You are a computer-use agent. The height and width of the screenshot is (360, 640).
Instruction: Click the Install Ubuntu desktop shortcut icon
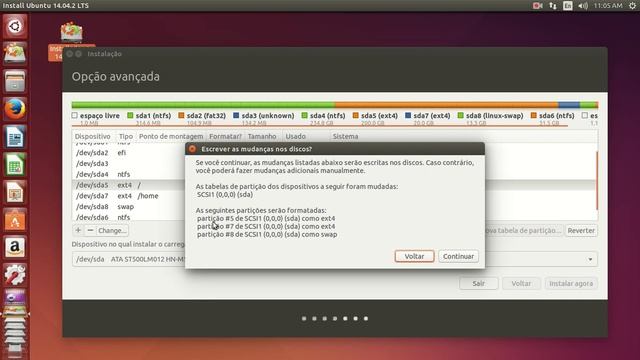pos(71,33)
